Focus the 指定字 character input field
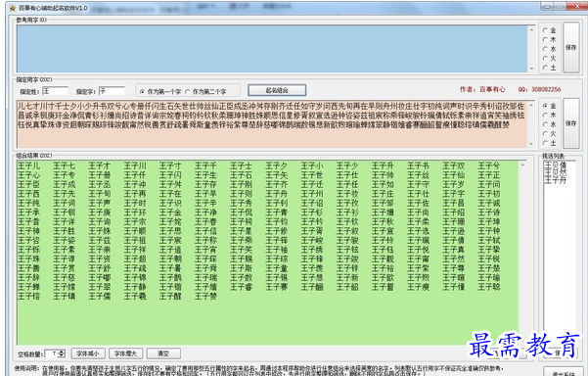Viewport: 588px width, 376px height. click(112, 91)
